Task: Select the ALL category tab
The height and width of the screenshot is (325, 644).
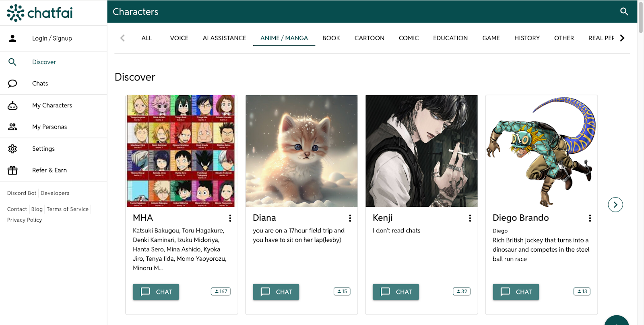Action: (147, 38)
